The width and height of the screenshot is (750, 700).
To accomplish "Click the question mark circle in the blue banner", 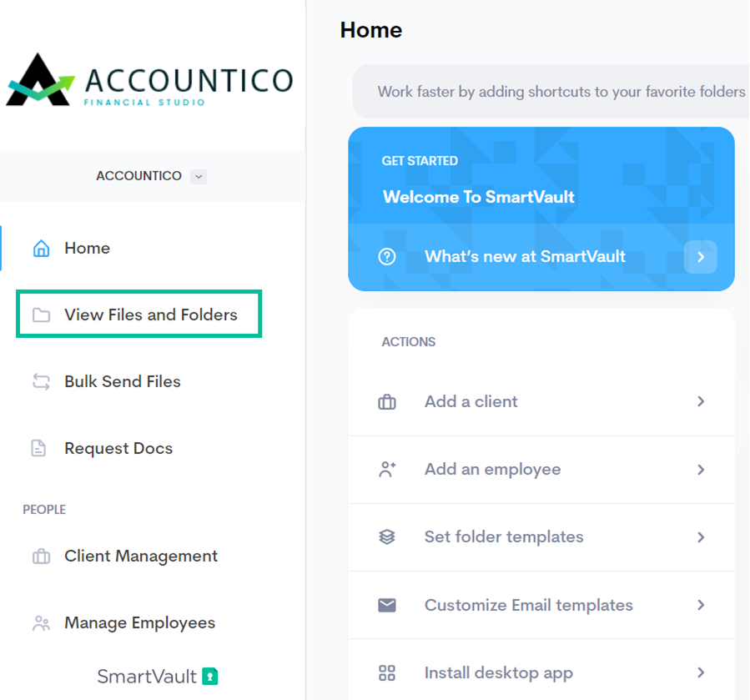I will (x=385, y=257).
